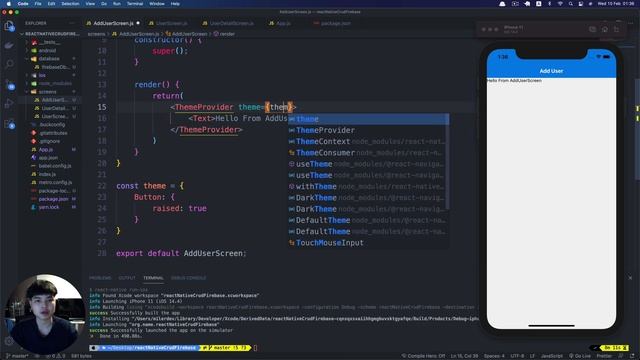Click the Apple menu icon
The width and height of the screenshot is (640, 360).
(x=9, y=4)
